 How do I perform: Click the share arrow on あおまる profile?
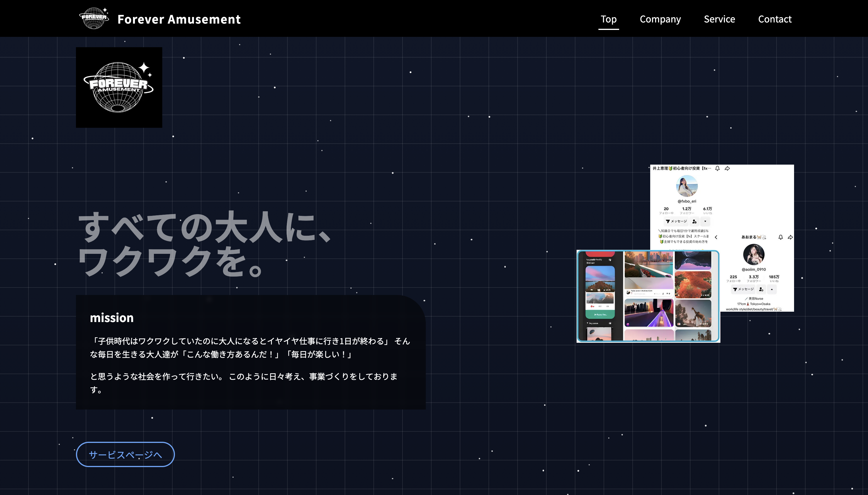(x=791, y=237)
